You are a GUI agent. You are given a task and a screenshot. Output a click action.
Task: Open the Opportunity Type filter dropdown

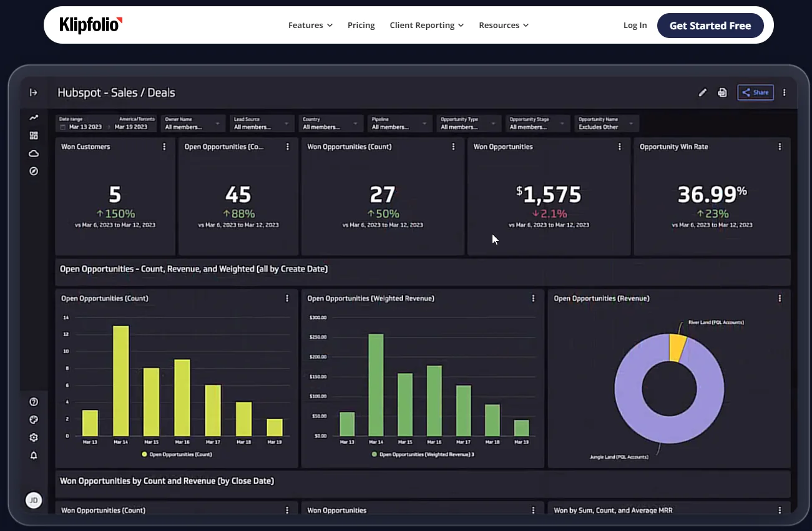(x=469, y=123)
